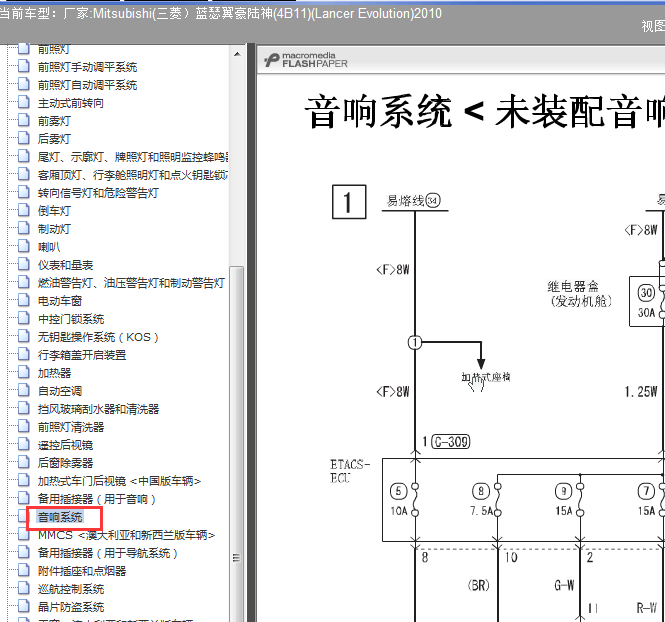This screenshot has width=665, height=622.
Task: Select the 后雾灯 item
Action: coord(54,139)
